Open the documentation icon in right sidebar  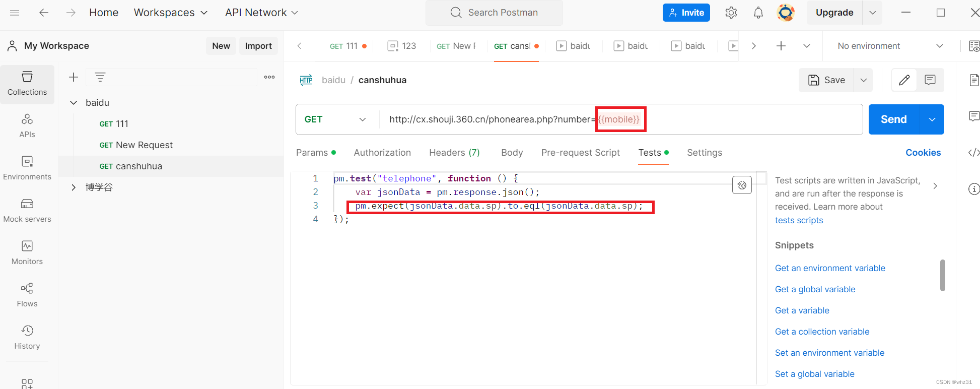[x=974, y=80]
